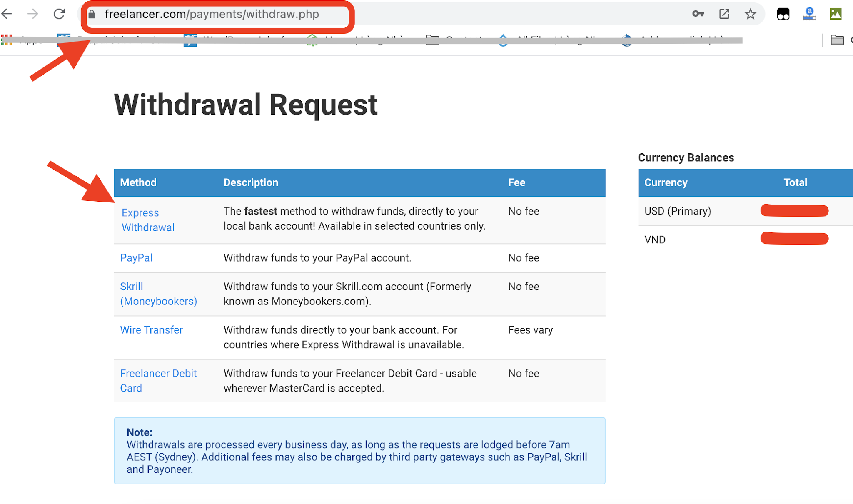
Task: Bookmark this page with the star icon
Action: (x=750, y=14)
